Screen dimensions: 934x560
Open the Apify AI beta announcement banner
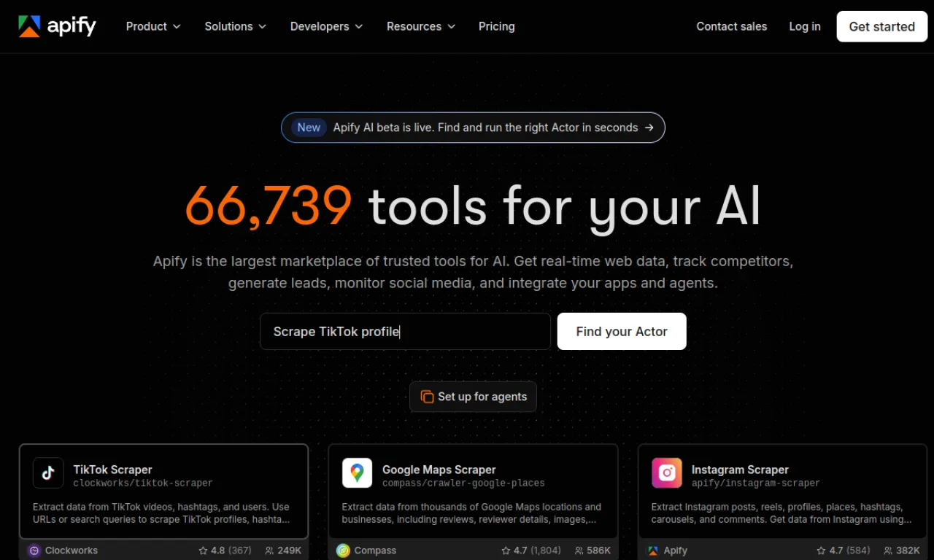click(x=473, y=128)
